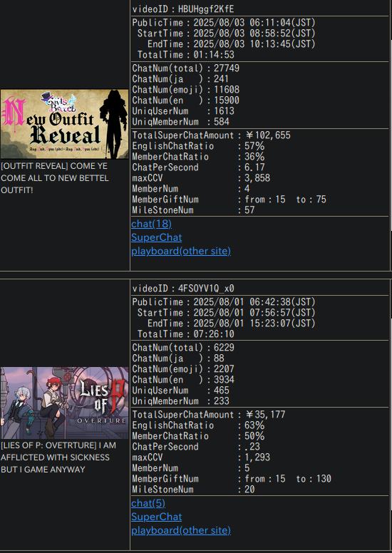The height and width of the screenshot is (553, 392).
Task: Click UniqMemberNum value 584
Action: coord(222,122)
